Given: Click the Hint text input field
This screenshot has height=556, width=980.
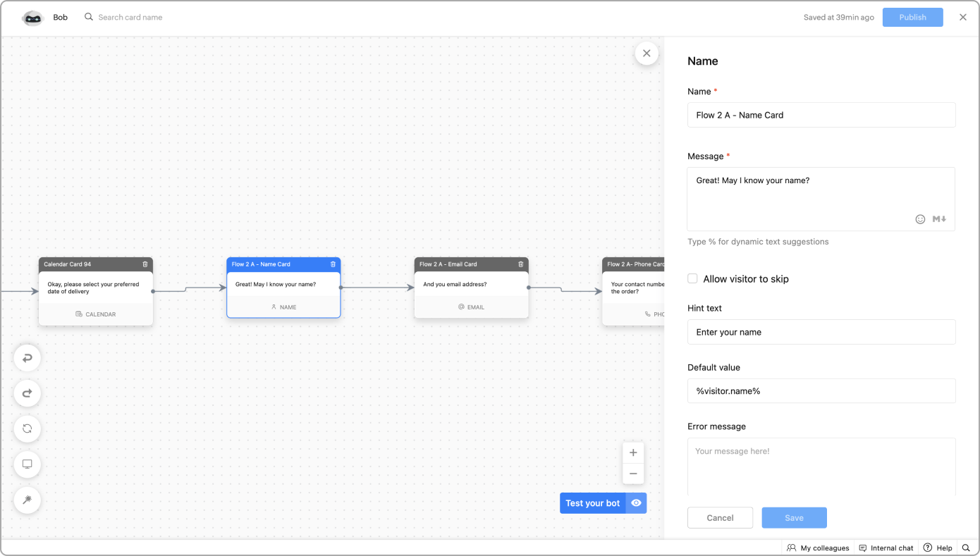Looking at the screenshot, I should pyautogui.click(x=821, y=332).
